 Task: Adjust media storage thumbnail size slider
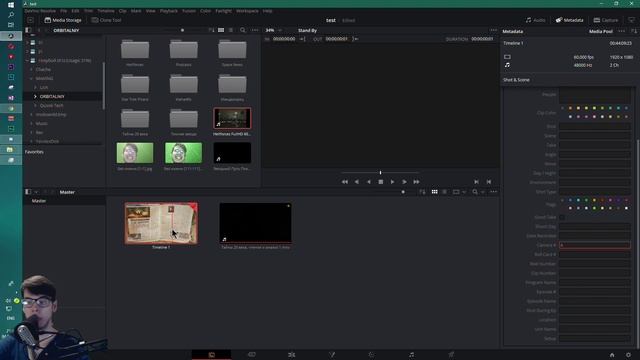(x=182, y=30)
